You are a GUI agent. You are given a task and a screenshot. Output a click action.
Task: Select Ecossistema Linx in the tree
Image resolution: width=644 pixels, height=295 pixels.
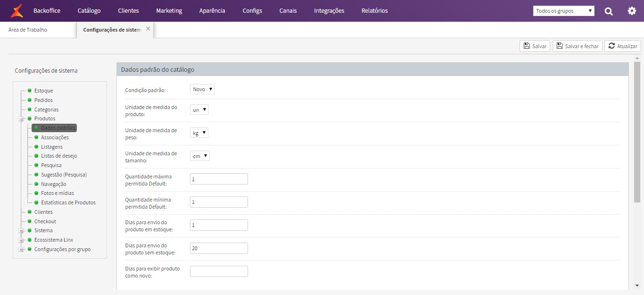click(54, 240)
